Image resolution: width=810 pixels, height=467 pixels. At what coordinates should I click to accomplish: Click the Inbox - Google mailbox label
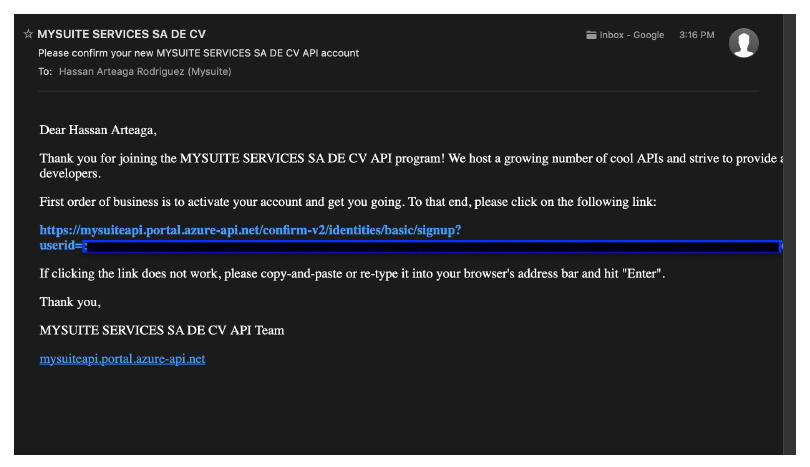point(632,35)
